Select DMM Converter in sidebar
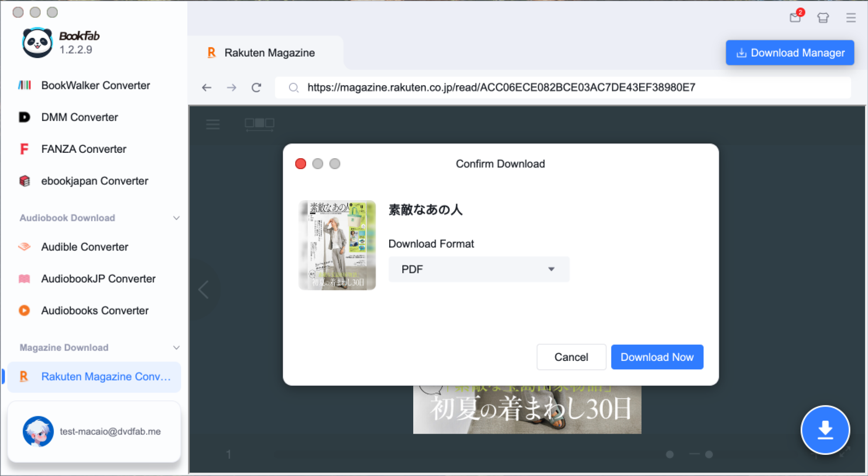The image size is (868, 476). click(x=95, y=117)
